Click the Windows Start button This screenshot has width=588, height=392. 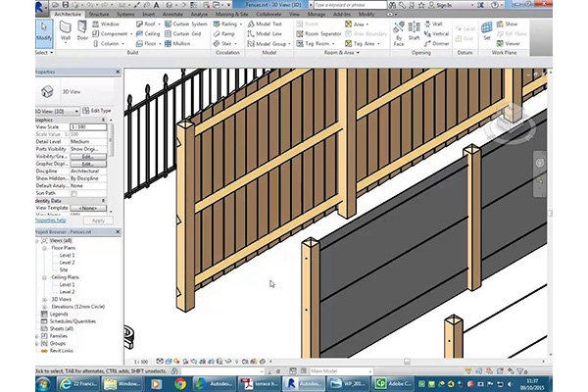44,384
